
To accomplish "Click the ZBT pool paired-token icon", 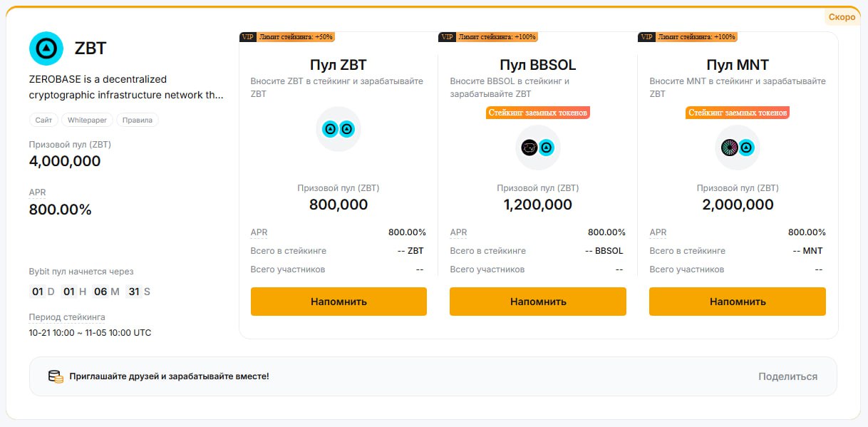I will pyautogui.click(x=339, y=129).
